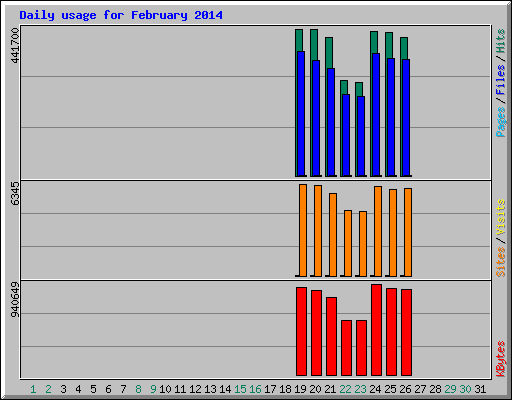Click day label 19 on the axis
The width and height of the screenshot is (512, 400).
click(300, 389)
